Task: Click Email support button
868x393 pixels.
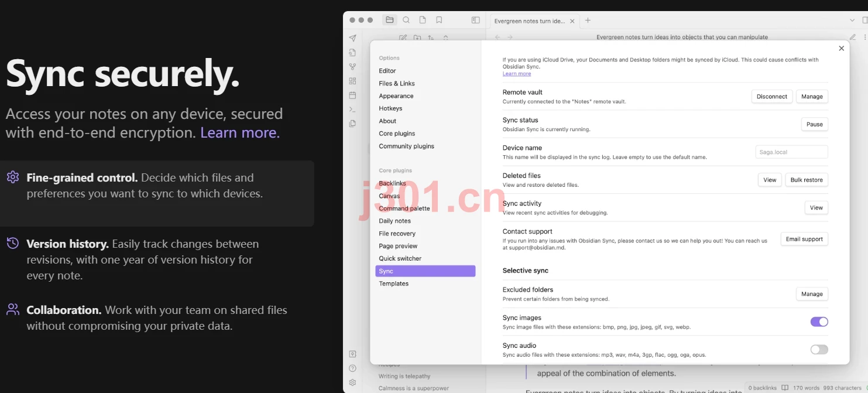Action: (x=804, y=239)
